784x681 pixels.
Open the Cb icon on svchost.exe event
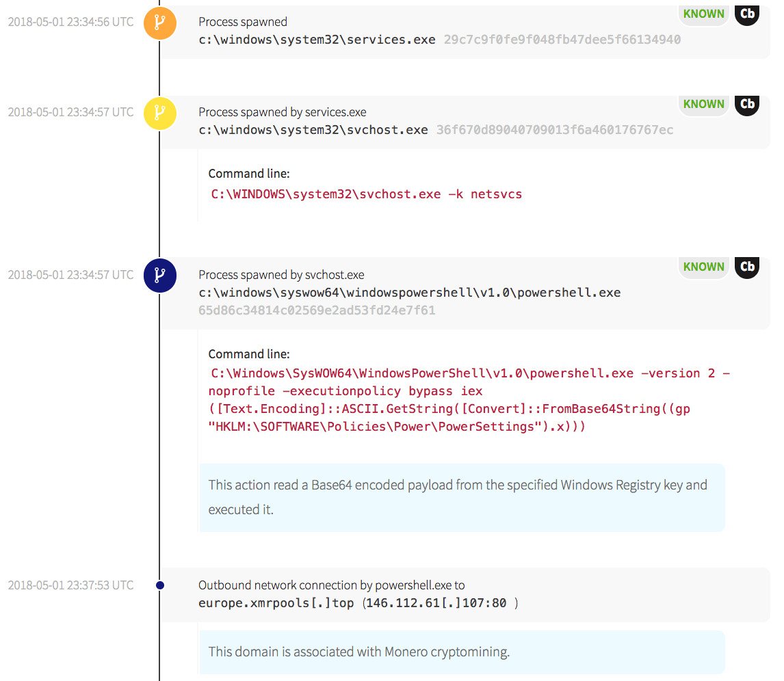coord(747,104)
